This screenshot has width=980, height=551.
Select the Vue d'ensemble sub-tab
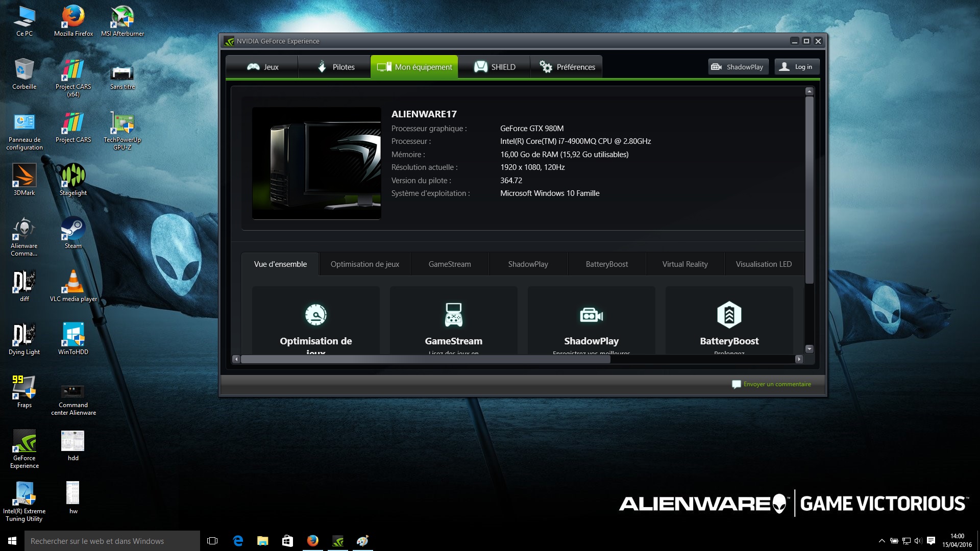pos(280,264)
